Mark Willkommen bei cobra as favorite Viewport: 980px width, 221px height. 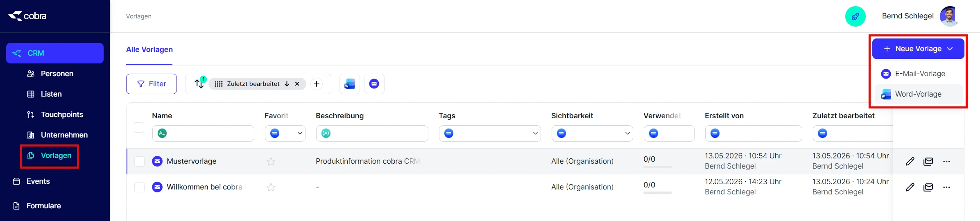click(271, 187)
